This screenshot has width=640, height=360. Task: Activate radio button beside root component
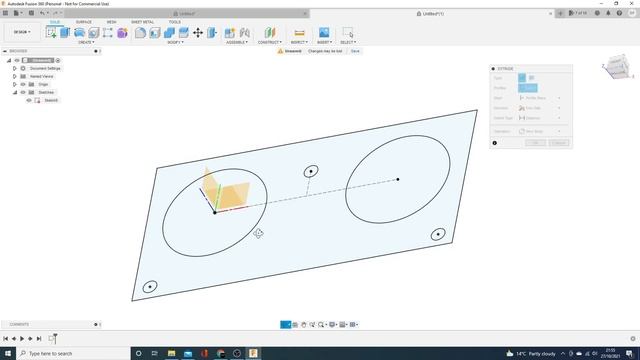(58, 60)
